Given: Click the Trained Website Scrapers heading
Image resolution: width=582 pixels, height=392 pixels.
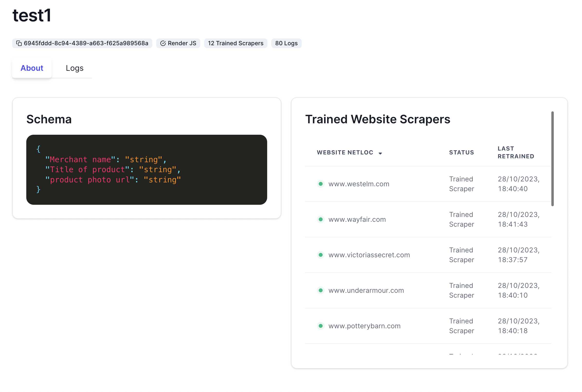Looking at the screenshot, I should [378, 119].
